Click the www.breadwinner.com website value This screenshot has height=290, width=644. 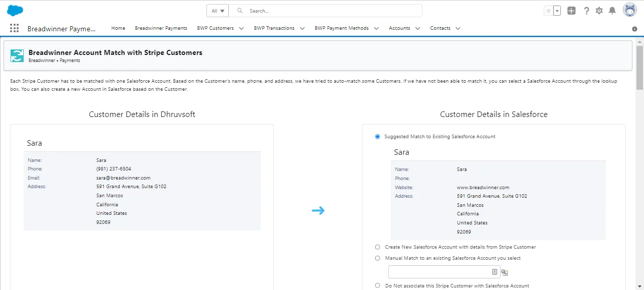click(x=483, y=188)
